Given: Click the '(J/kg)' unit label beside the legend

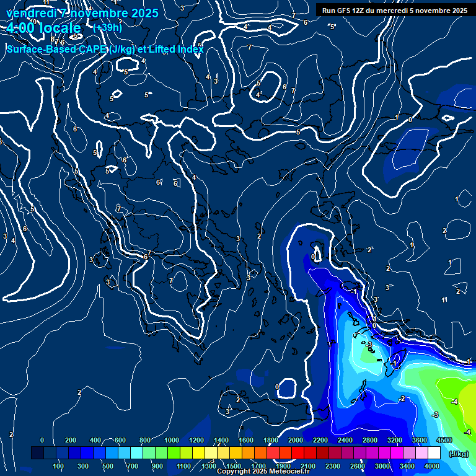Looking at the screenshot, I should pos(459,454).
